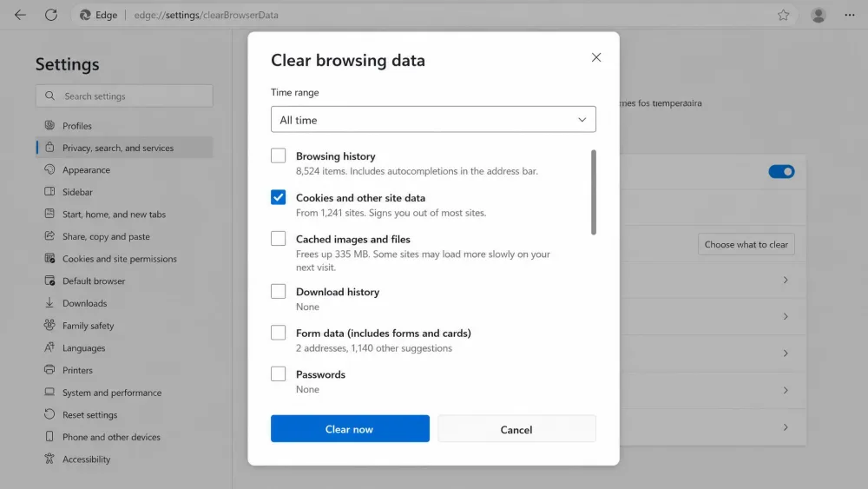The height and width of the screenshot is (489, 868).
Task: Open the Time range All time dropdown
Action: 433,119
